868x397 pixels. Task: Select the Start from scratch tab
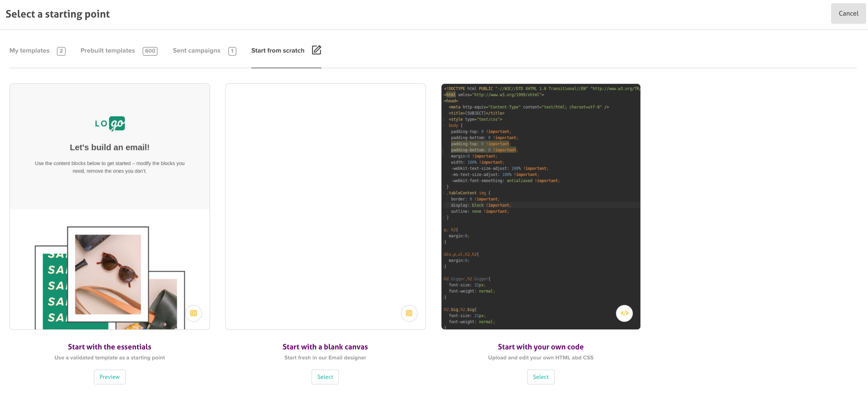[278, 51]
